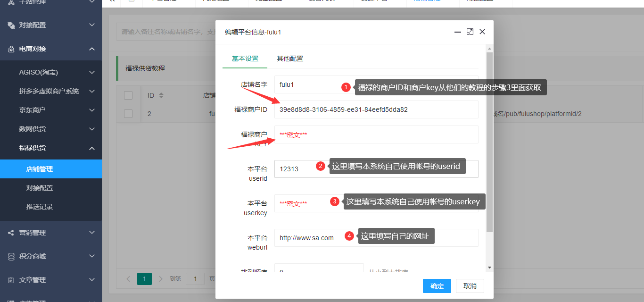
Task: Expand 积分商城 chevron arrow
Action: point(92,256)
